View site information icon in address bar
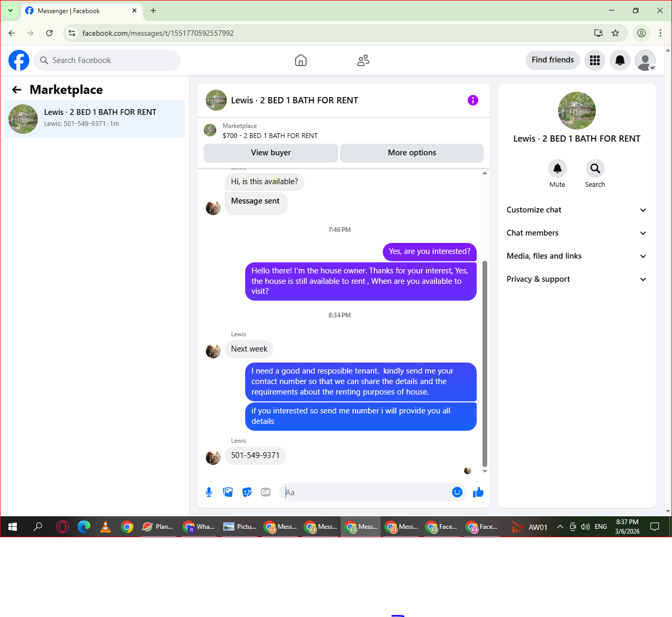The height and width of the screenshot is (617, 672). click(72, 33)
